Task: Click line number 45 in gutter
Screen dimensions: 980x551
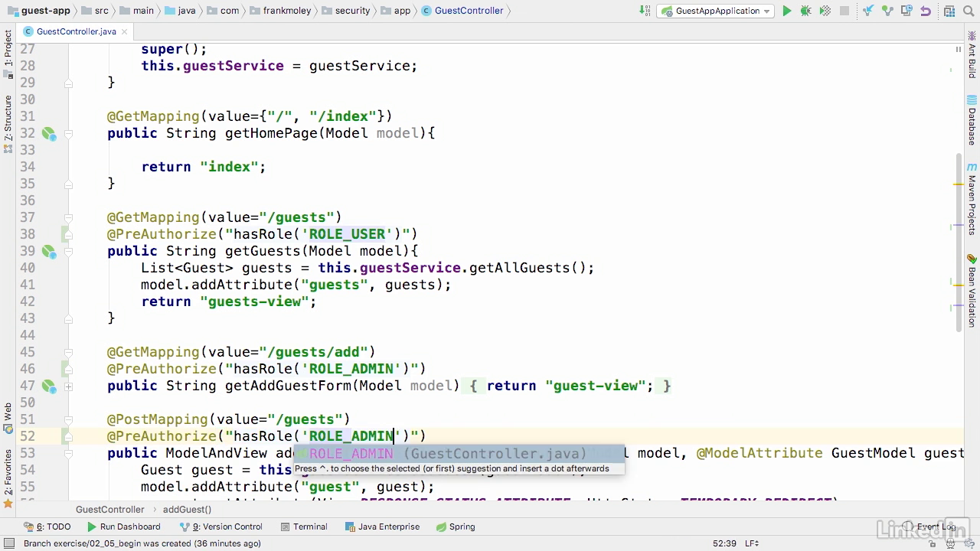Action: pyautogui.click(x=27, y=352)
